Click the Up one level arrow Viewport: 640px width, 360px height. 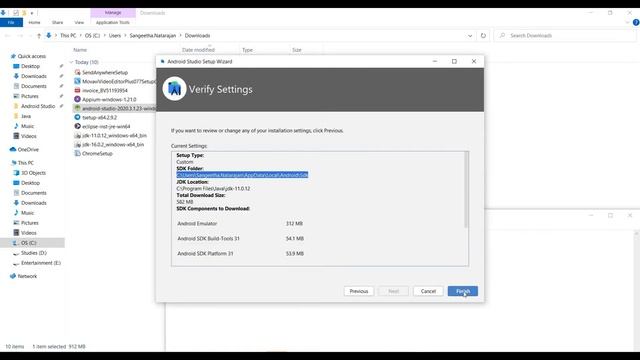[39, 36]
